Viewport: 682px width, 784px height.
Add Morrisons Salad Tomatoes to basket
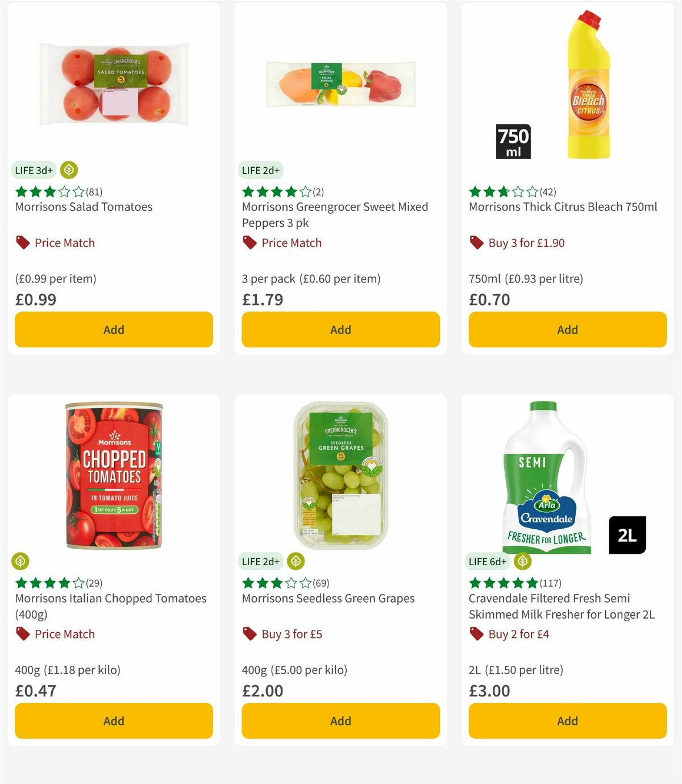pyautogui.click(x=113, y=330)
